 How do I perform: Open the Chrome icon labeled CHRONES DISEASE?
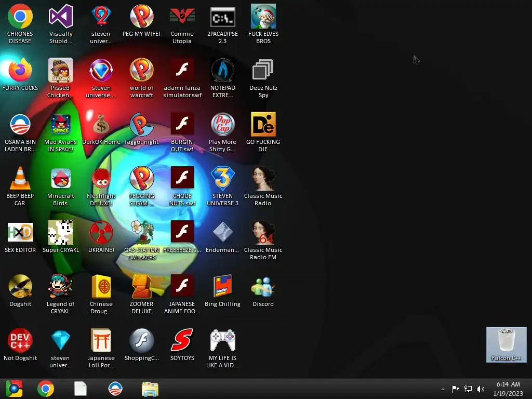coord(20,16)
